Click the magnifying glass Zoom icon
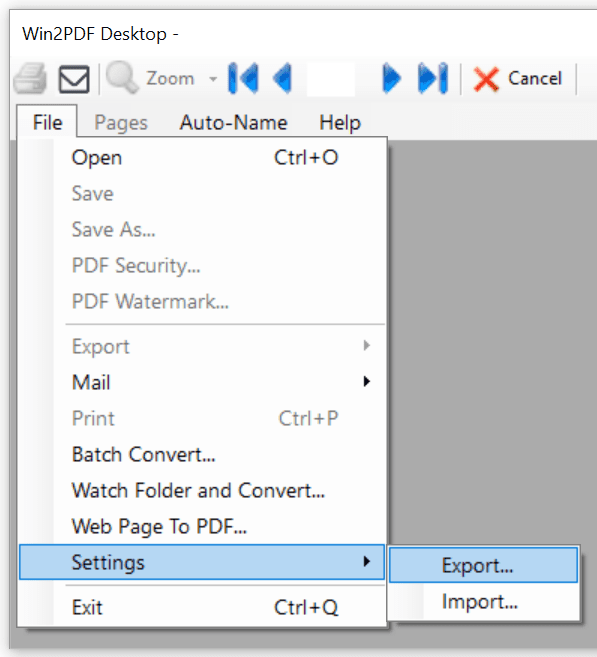The width and height of the screenshot is (597, 657). (x=122, y=78)
